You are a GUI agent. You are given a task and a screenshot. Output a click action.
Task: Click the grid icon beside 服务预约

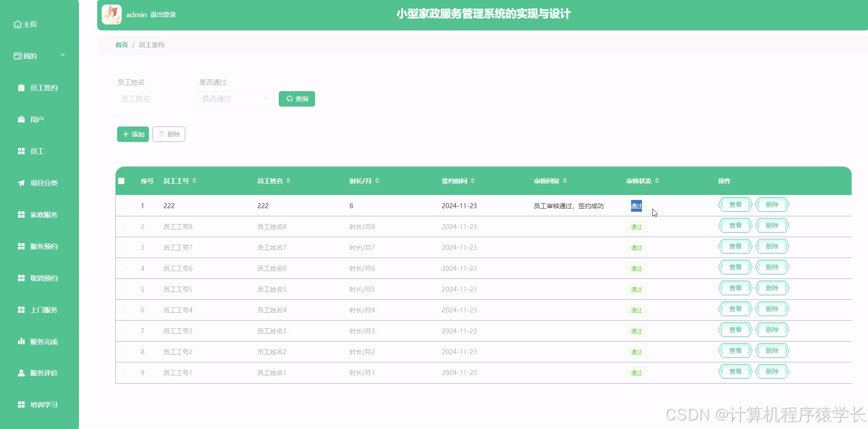(x=21, y=246)
